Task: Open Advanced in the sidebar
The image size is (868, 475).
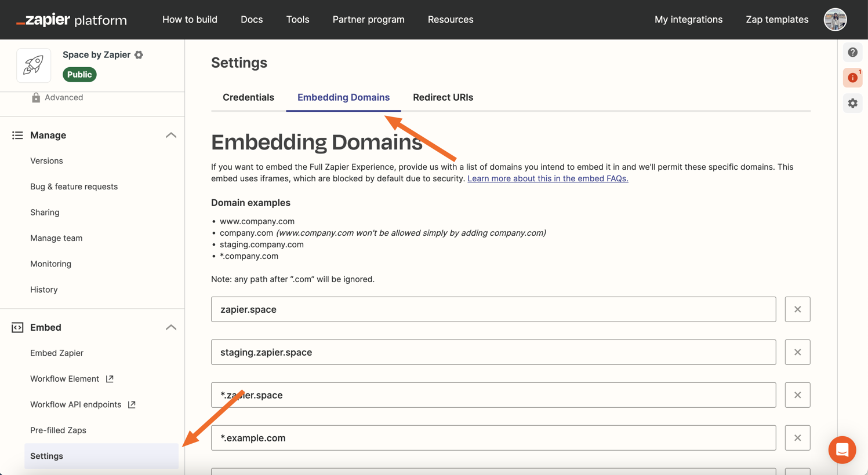Action: coord(64,97)
